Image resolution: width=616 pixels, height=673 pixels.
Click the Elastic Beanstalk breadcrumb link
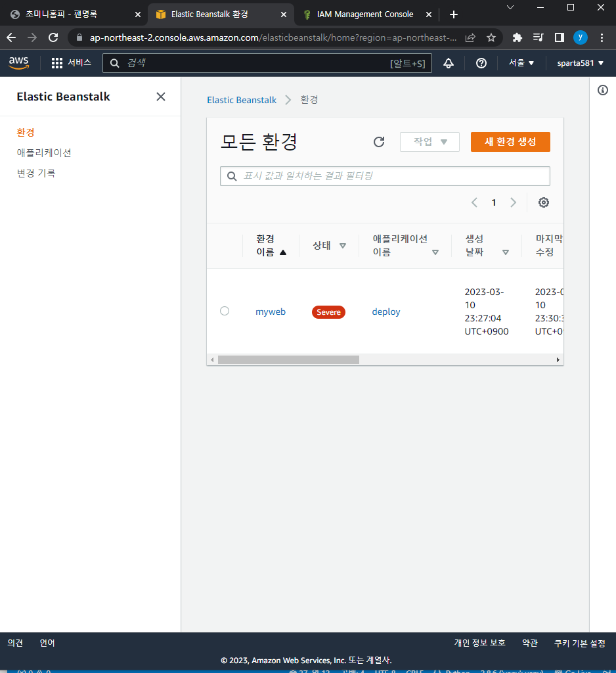tap(242, 100)
